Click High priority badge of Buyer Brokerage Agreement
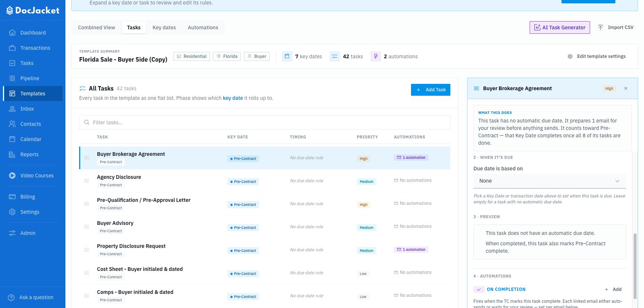The height and width of the screenshot is (308, 644). pyautogui.click(x=363, y=158)
